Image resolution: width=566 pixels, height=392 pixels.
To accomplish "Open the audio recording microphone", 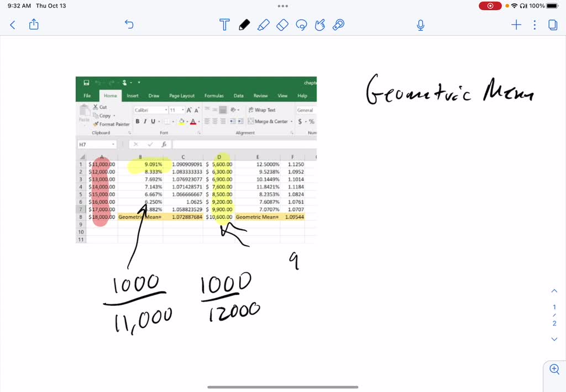I will (x=420, y=25).
